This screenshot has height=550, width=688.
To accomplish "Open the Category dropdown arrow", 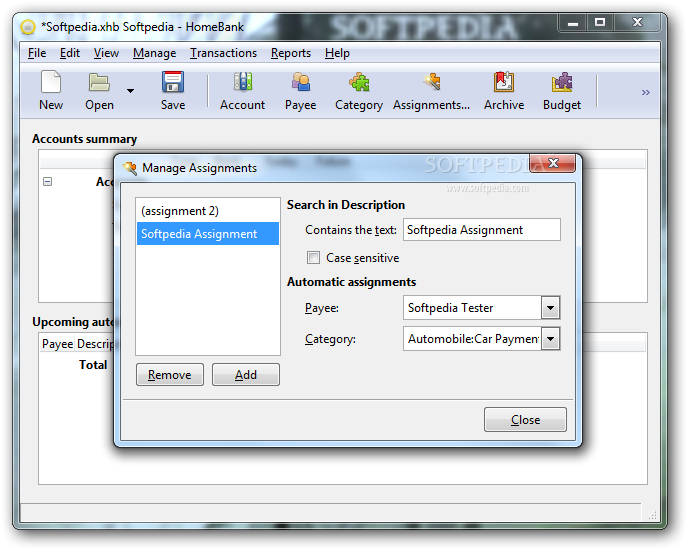I will point(551,339).
